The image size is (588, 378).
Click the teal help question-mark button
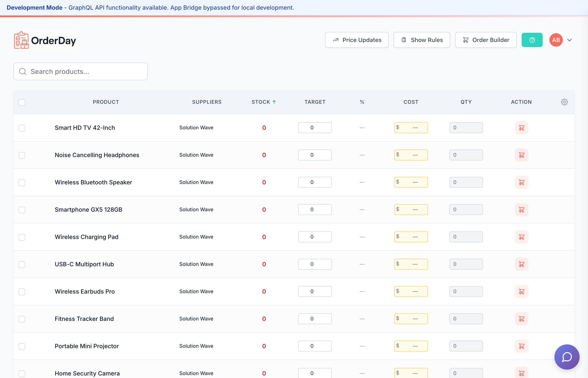532,40
